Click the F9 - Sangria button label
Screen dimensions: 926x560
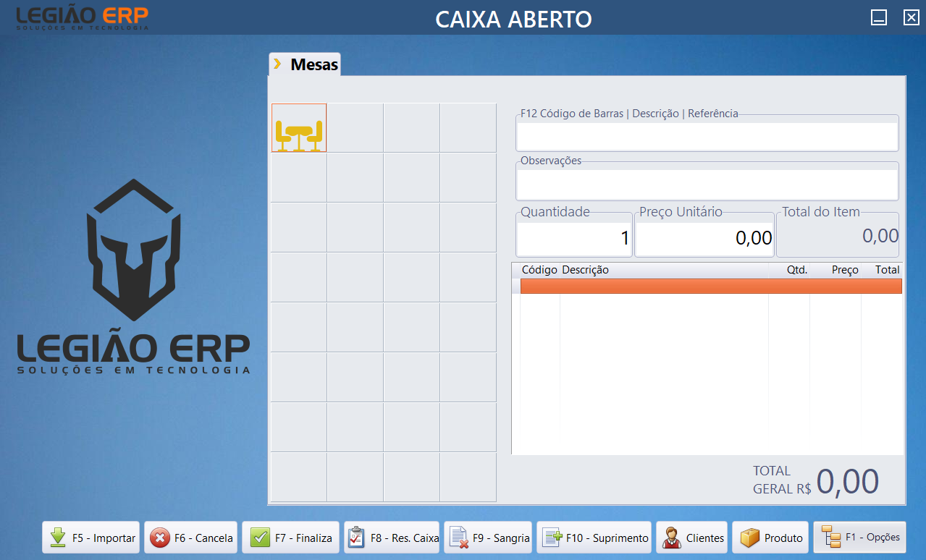coord(501,538)
